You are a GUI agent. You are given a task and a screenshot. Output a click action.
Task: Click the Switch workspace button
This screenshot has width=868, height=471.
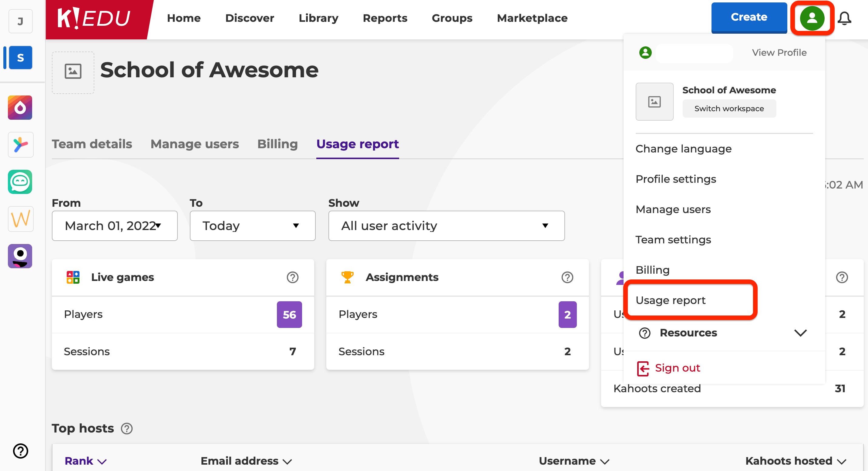[x=729, y=109]
